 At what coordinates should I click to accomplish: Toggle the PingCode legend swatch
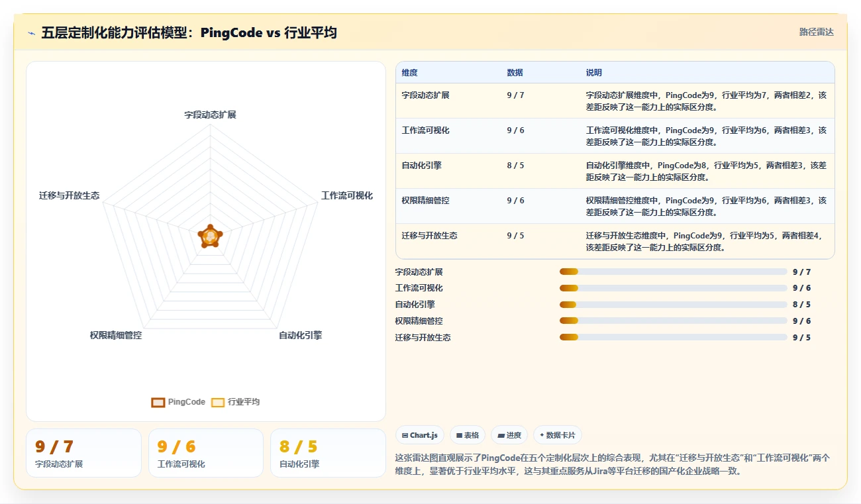pos(158,402)
